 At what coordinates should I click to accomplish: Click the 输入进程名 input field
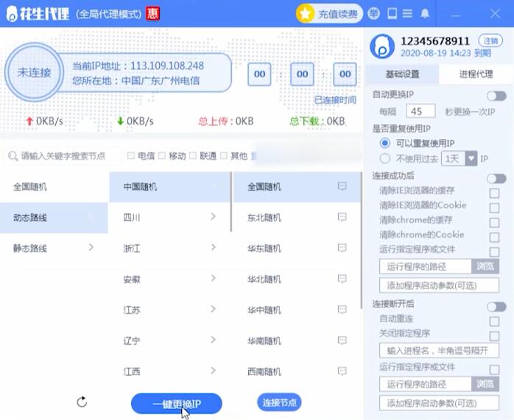[440, 351]
